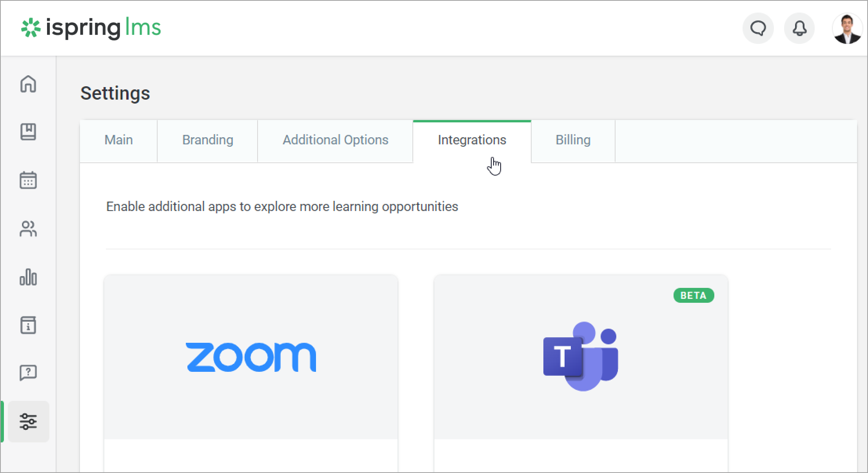Open the chat messages icon in header

point(758,28)
